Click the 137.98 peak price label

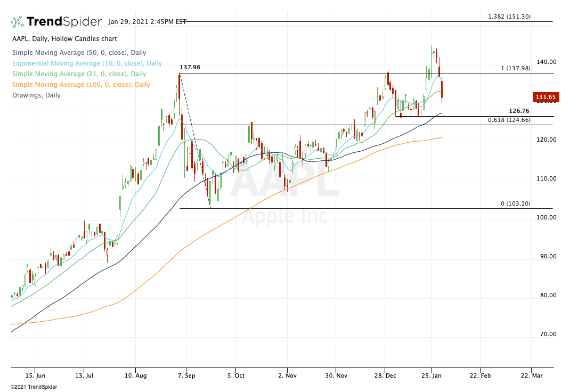pyautogui.click(x=190, y=67)
